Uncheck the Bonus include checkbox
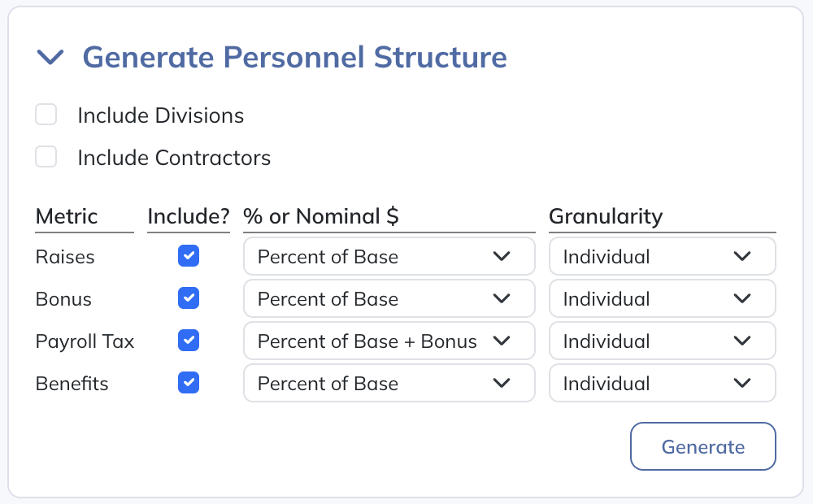The width and height of the screenshot is (813, 504). [189, 299]
